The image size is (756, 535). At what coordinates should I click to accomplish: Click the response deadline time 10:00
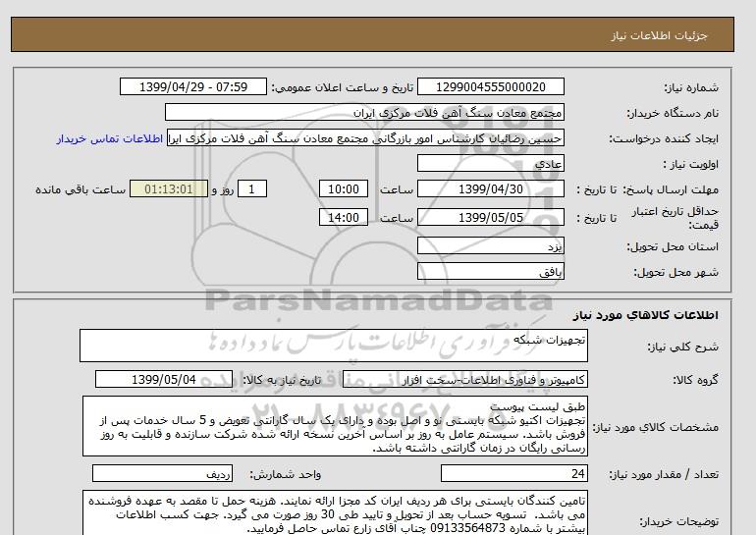click(344, 188)
